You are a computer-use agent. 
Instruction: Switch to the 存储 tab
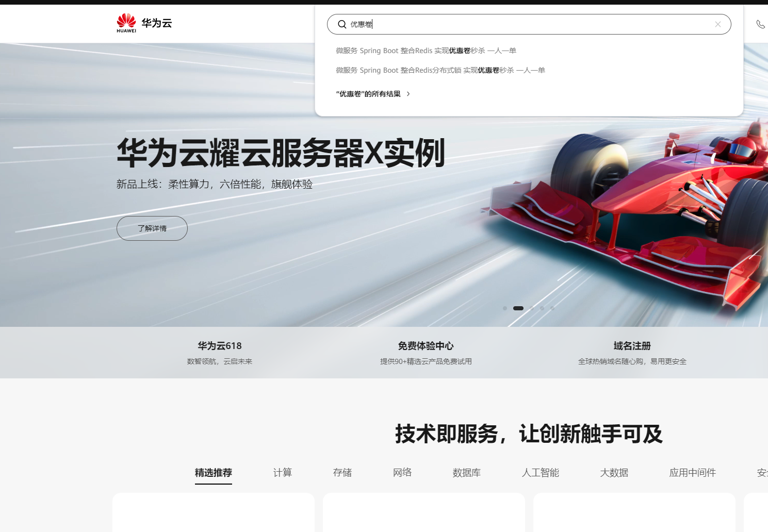[x=342, y=473]
